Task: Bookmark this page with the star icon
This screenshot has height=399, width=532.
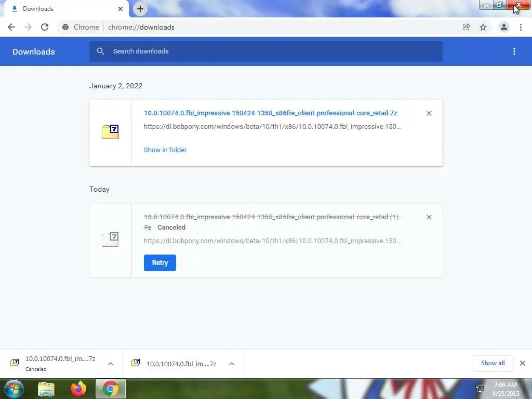Action: [x=483, y=27]
